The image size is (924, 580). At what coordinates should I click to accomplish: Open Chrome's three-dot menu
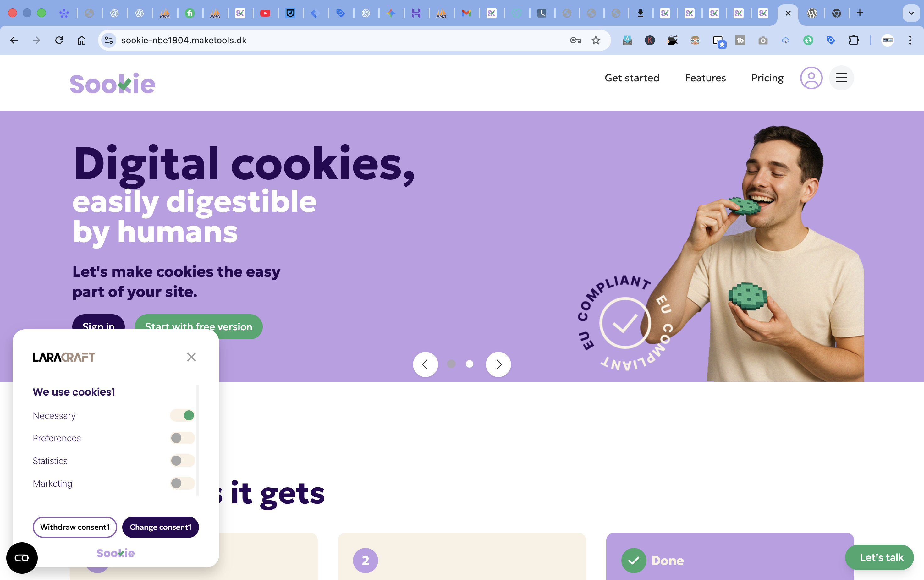[910, 40]
